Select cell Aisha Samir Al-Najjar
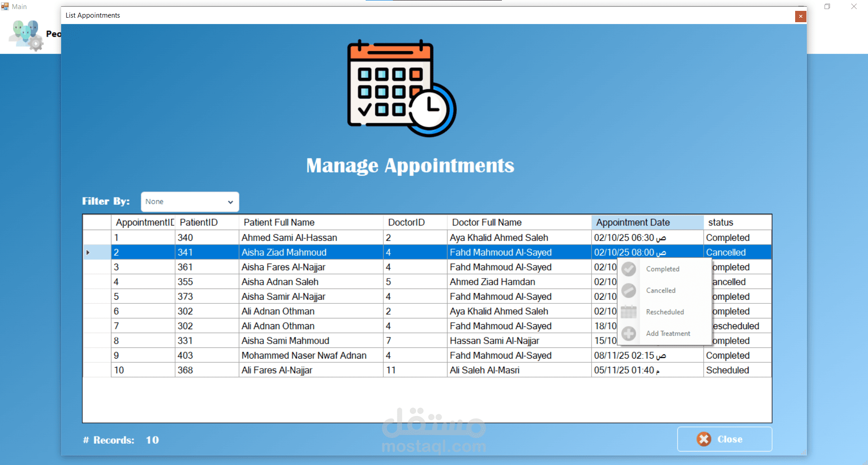The width and height of the screenshot is (868, 465). pyautogui.click(x=311, y=297)
